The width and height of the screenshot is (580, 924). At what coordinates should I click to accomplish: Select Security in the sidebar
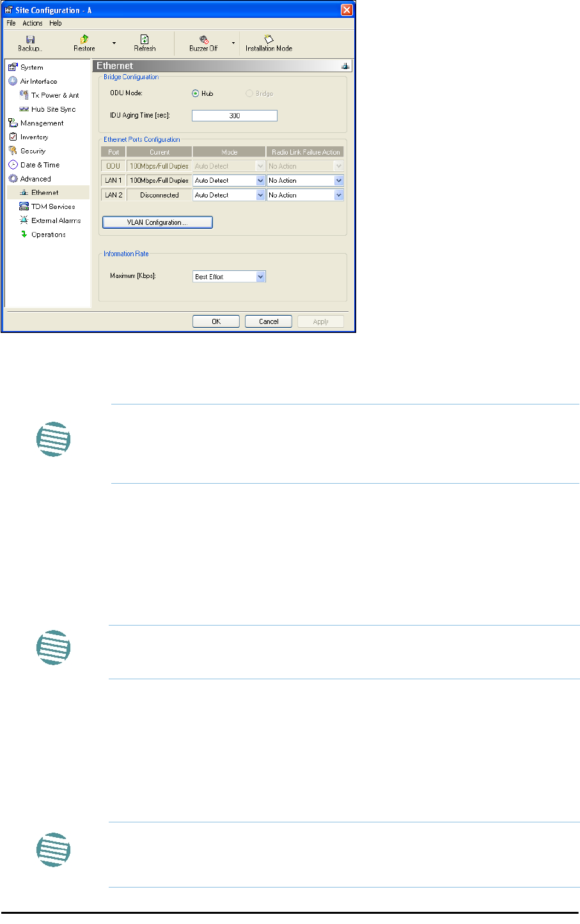[x=33, y=151]
